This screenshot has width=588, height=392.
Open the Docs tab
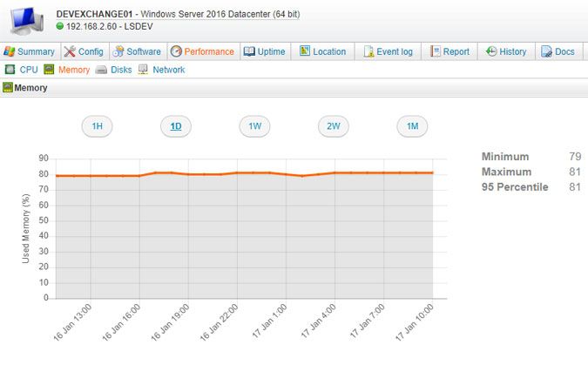[558, 52]
